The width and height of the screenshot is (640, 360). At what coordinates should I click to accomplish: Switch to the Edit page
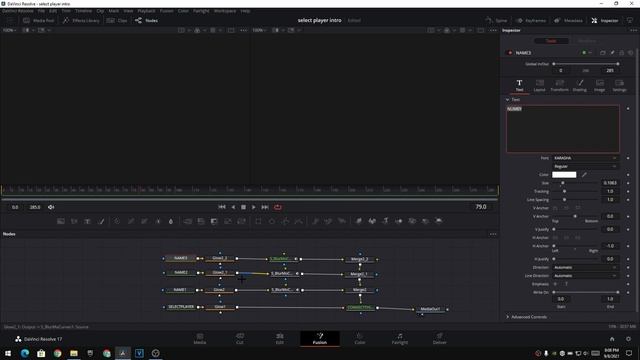(x=280, y=338)
